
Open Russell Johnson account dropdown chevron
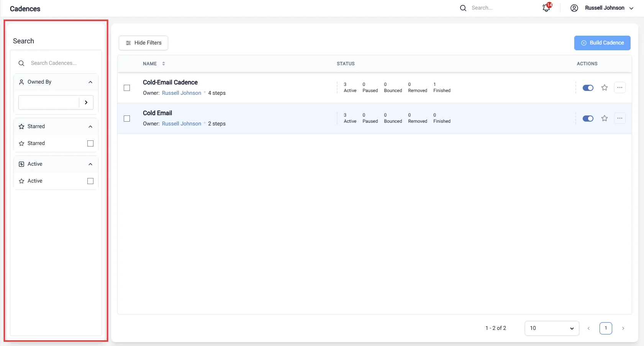click(631, 8)
